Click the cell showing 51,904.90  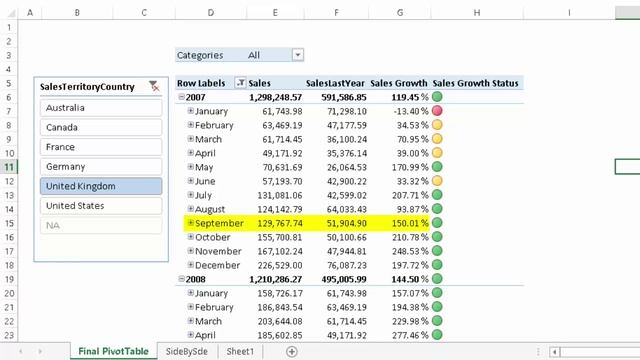pyautogui.click(x=347, y=223)
